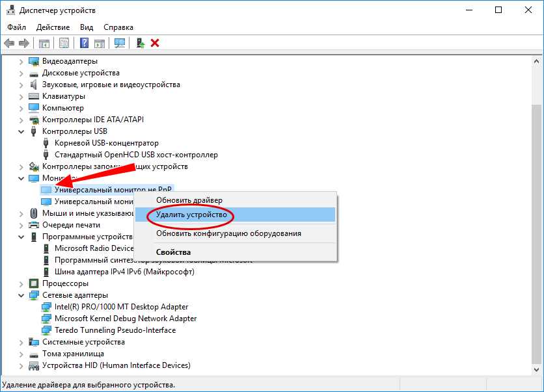Click the Properties sheet toolbar icon

click(64, 44)
